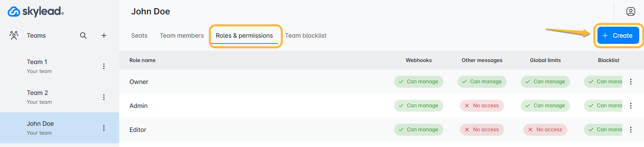Select Team 2 in the sidebar
The height and width of the screenshot is (147, 644).
[37, 93]
